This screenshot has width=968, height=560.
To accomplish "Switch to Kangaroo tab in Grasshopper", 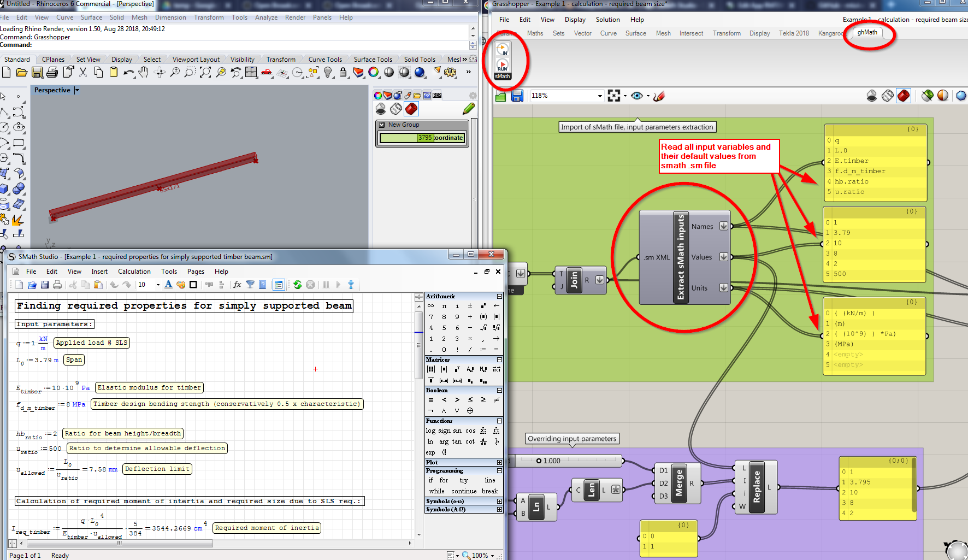I will pyautogui.click(x=831, y=33).
